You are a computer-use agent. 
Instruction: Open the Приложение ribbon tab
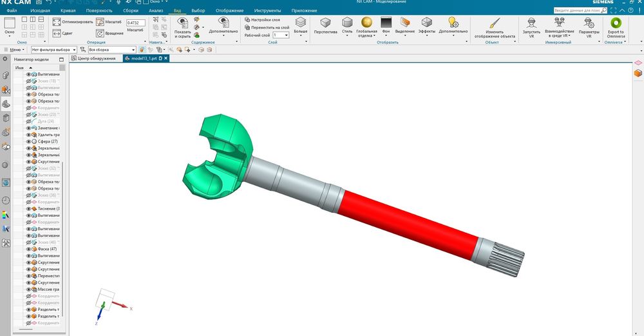pyautogui.click(x=305, y=11)
